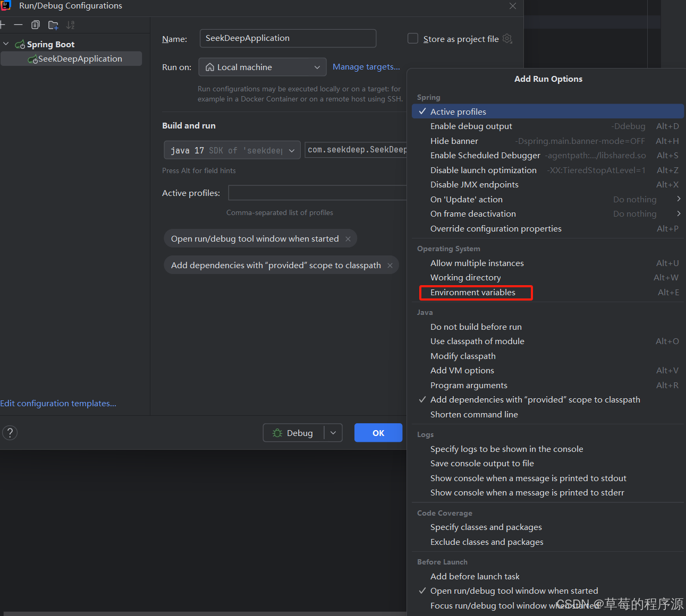The height and width of the screenshot is (616, 686).
Task: Select Show console when printed to stderr
Action: coord(548,493)
